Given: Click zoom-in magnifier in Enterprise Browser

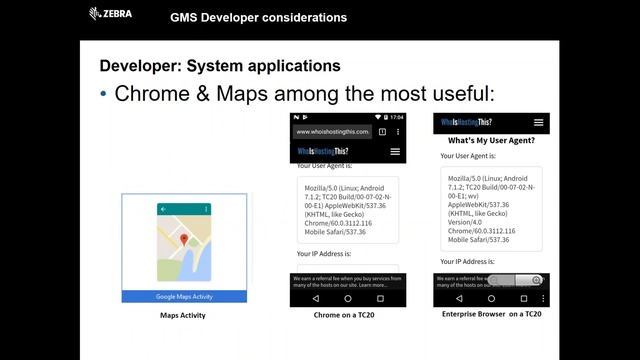Looking at the screenshot, I should pos(536,280).
